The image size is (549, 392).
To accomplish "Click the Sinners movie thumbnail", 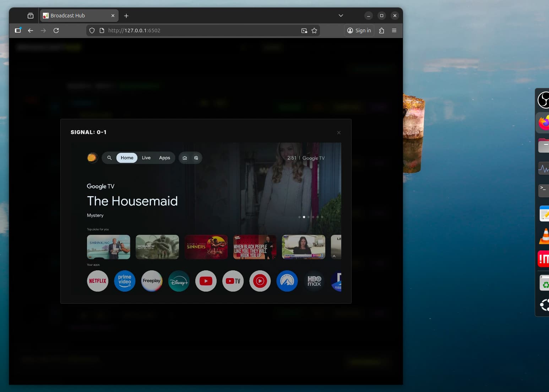I will point(206,247).
